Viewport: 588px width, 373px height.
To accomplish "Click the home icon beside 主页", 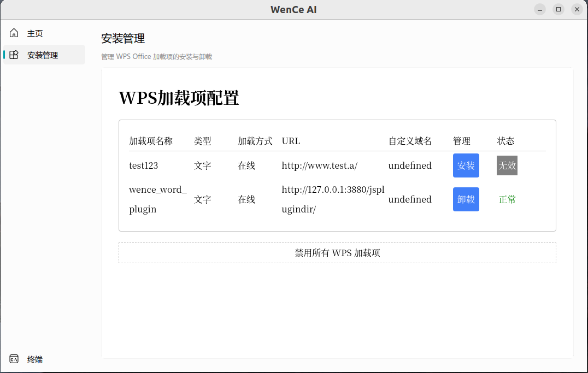I will [14, 33].
